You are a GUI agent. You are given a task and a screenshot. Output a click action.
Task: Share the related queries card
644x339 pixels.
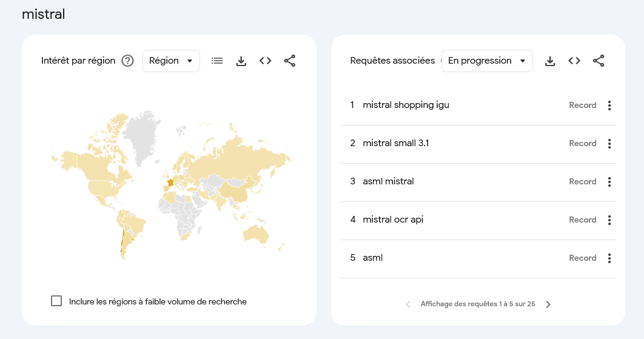pos(599,61)
